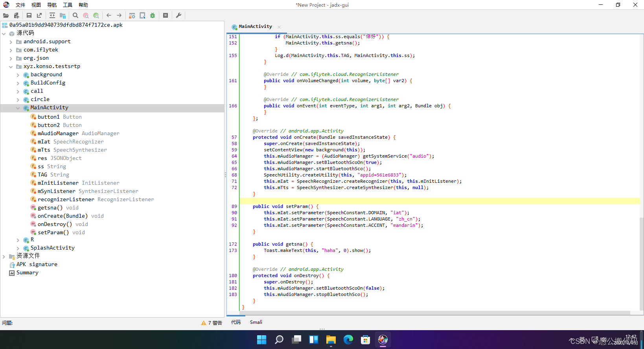
Task: Click the 7 警告 warnings indicator
Action: pos(212,323)
